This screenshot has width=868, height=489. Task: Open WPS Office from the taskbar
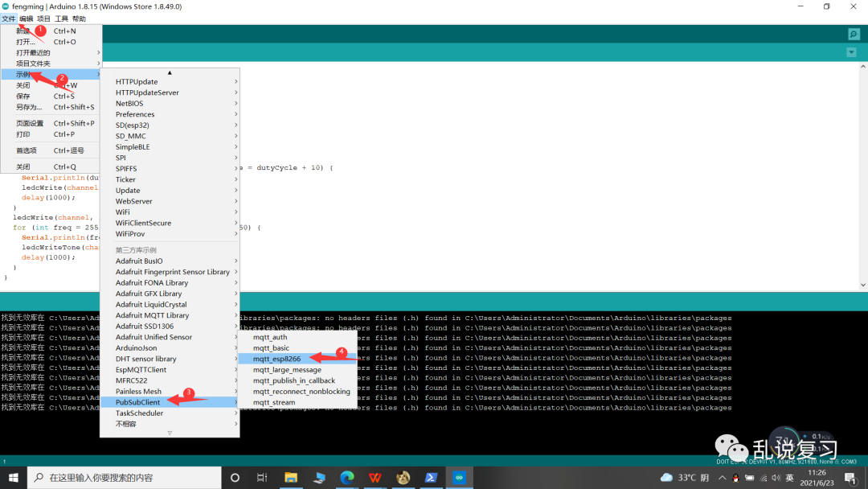point(375,477)
